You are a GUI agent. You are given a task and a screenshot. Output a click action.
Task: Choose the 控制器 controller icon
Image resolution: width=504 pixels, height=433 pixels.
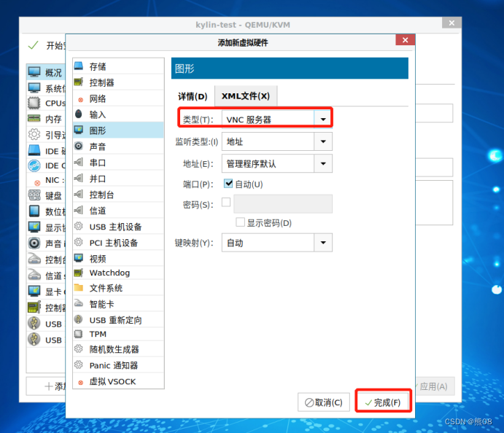tap(79, 82)
